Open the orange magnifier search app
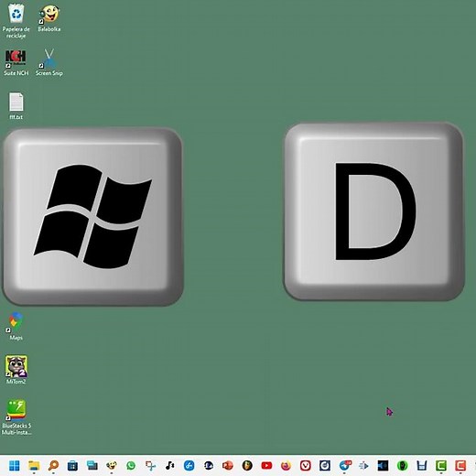Viewport: 476px width, 476px height. pyautogui.click(x=53, y=466)
